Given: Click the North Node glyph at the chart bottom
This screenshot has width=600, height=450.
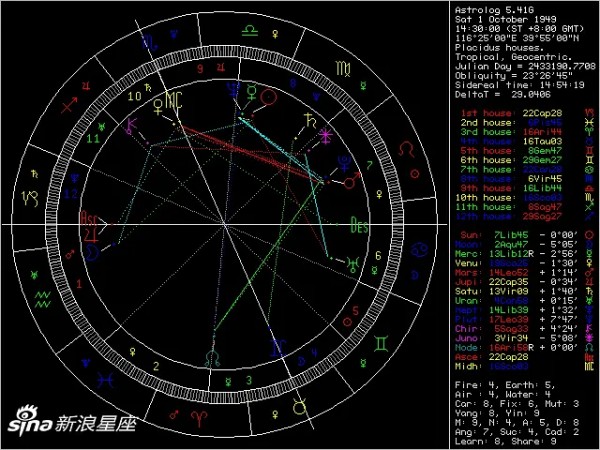Looking at the screenshot, I should (213, 359).
